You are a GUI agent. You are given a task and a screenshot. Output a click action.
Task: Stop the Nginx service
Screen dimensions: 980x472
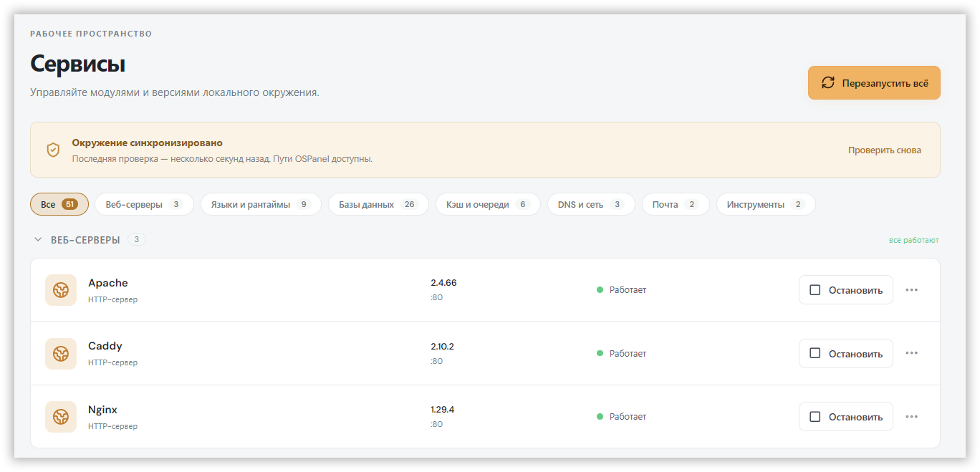[x=846, y=417]
